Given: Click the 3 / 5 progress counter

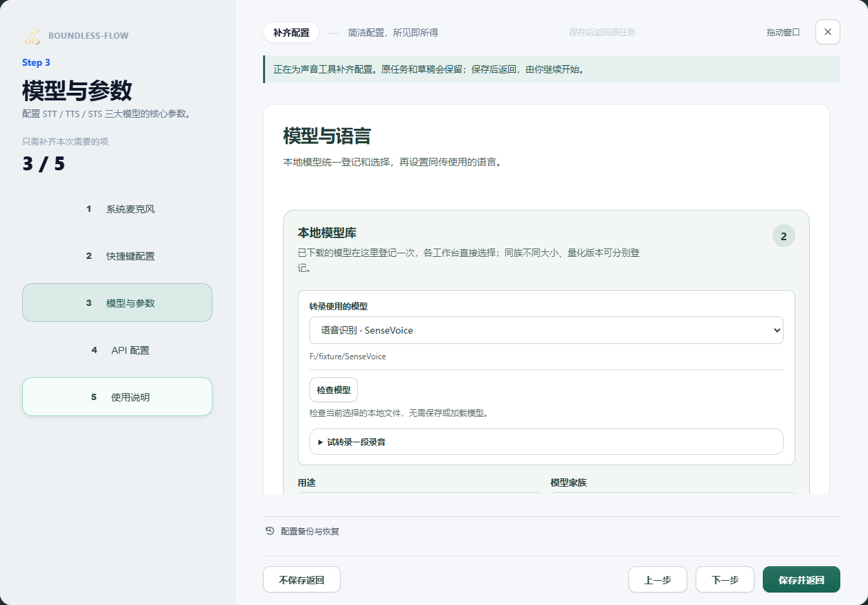Looking at the screenshot, I should 44,164.
